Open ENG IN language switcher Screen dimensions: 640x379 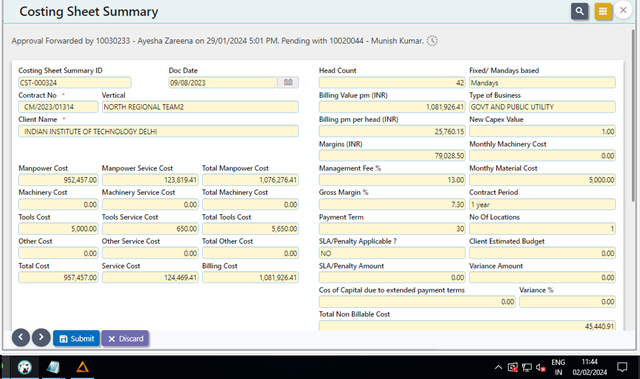[x=558, y=367]
